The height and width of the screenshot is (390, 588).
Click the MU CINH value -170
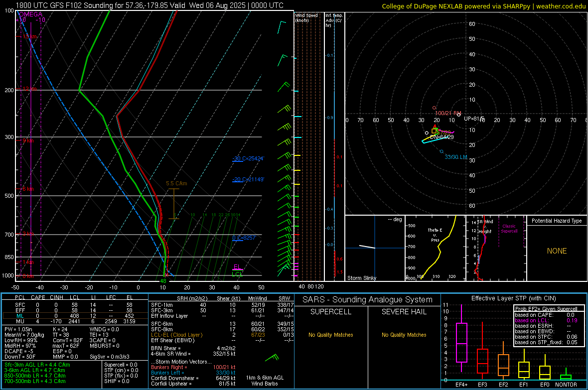click(x=57, y=321)
